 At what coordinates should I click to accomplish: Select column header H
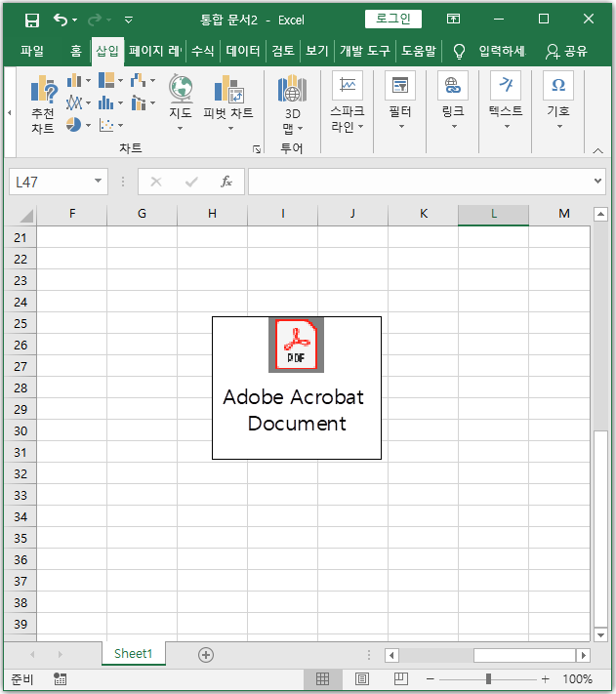(x=212, y=214)
